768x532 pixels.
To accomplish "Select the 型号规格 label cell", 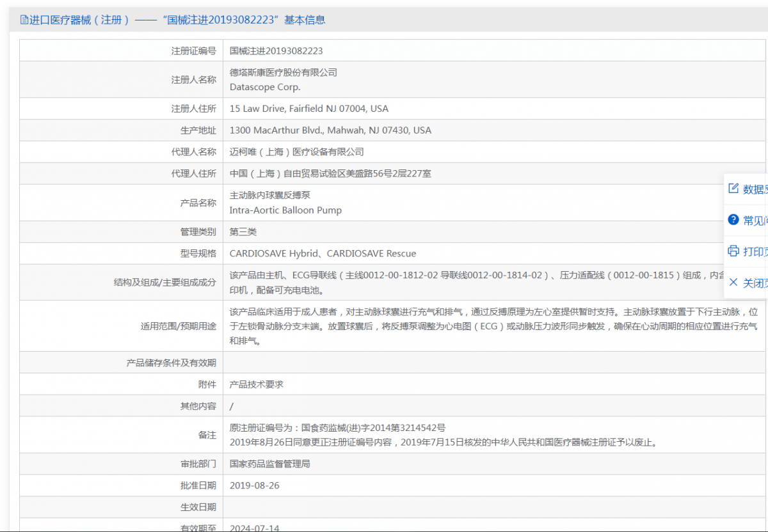I will (x=121, y=254).
